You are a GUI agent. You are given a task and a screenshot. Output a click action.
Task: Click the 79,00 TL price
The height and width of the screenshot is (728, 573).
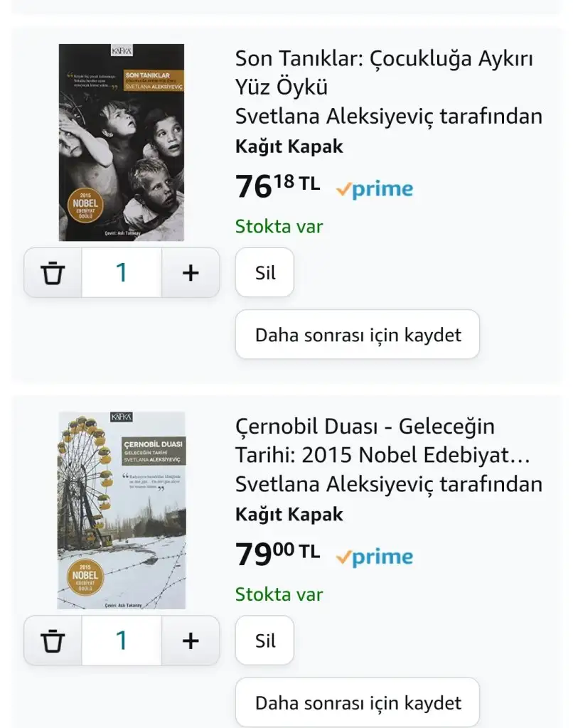pyautogui.click(x=278, y=553)
